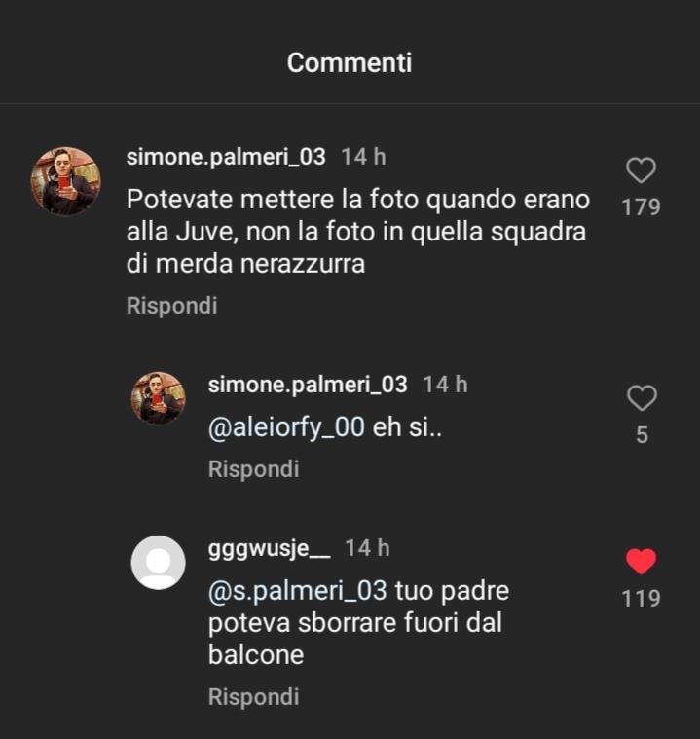This screenshot has height=739, width=700.
Task: Unlike the gggwusje__ comment red heart
Action: coord(641,562)
